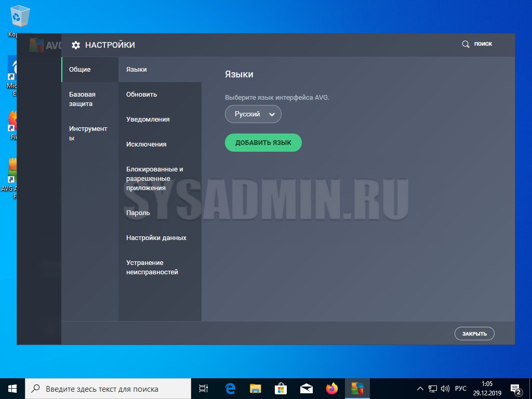Click the ЗАКРЫТЬ button
This screenshot has height=399, width=532.
[474, 334]
